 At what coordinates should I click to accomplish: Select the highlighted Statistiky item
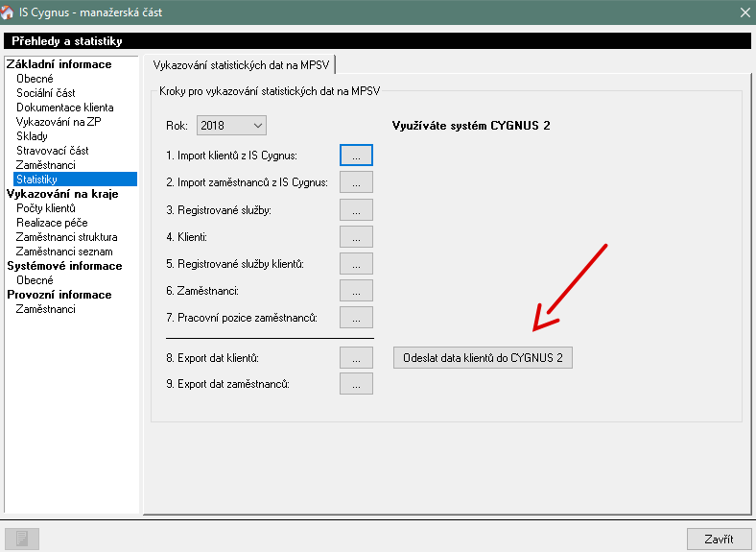click(75, 179)
